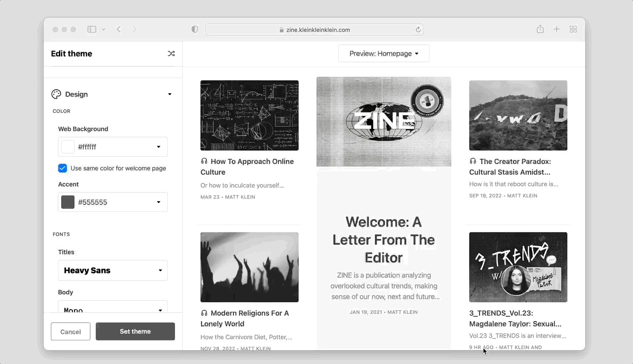Click the SEP 19, 2022 • MATT KLEIN byline
This screenshot has height=364, width=633.
(503, 195)
